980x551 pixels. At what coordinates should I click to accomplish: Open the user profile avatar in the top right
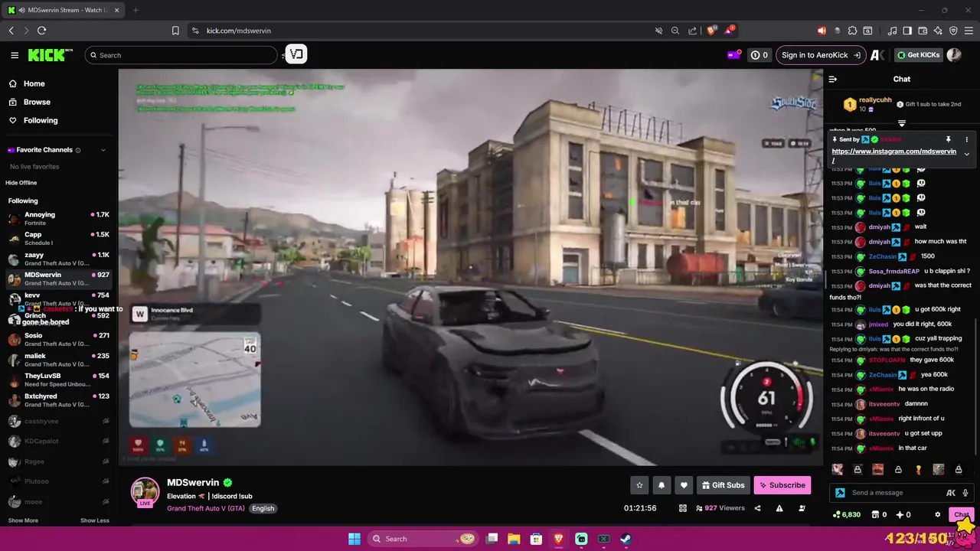[x=954, y=55]
